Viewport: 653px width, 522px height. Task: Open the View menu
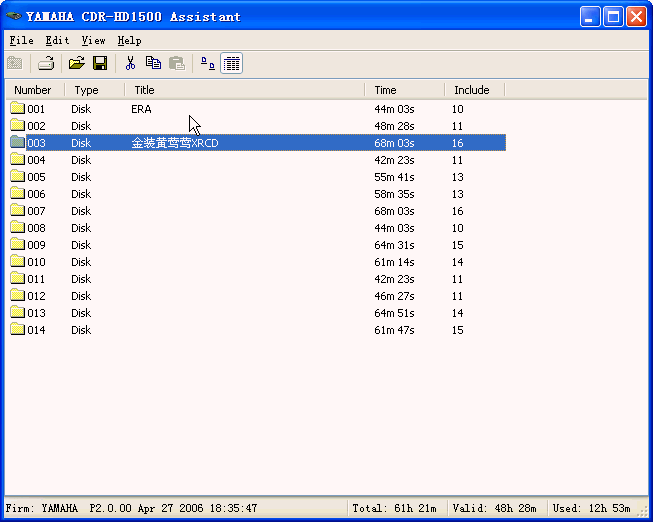point(93,40)
